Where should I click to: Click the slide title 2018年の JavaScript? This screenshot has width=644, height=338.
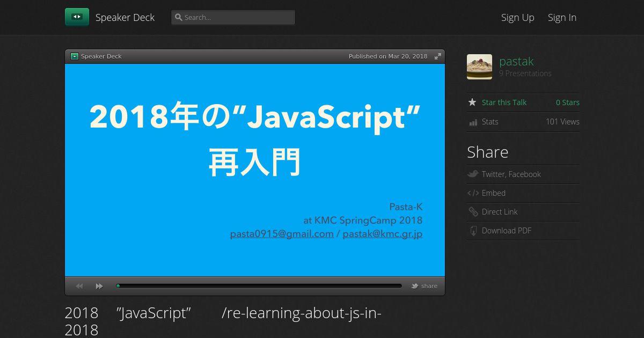(255, 116)
